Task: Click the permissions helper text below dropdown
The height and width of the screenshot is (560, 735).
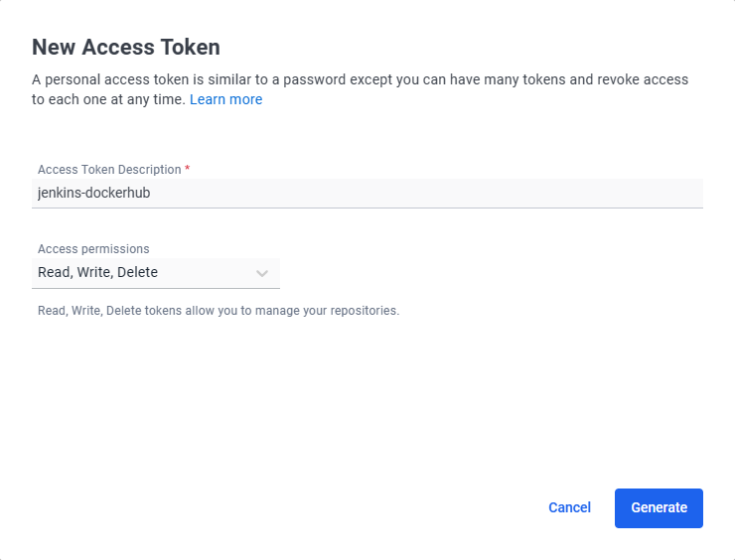Action: click(219, 311)
